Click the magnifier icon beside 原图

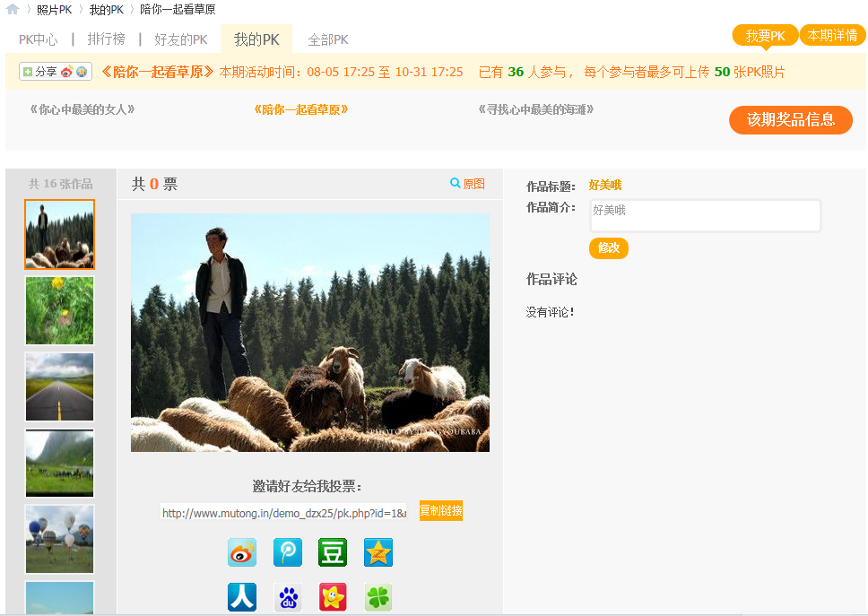(x=455, y=183)
